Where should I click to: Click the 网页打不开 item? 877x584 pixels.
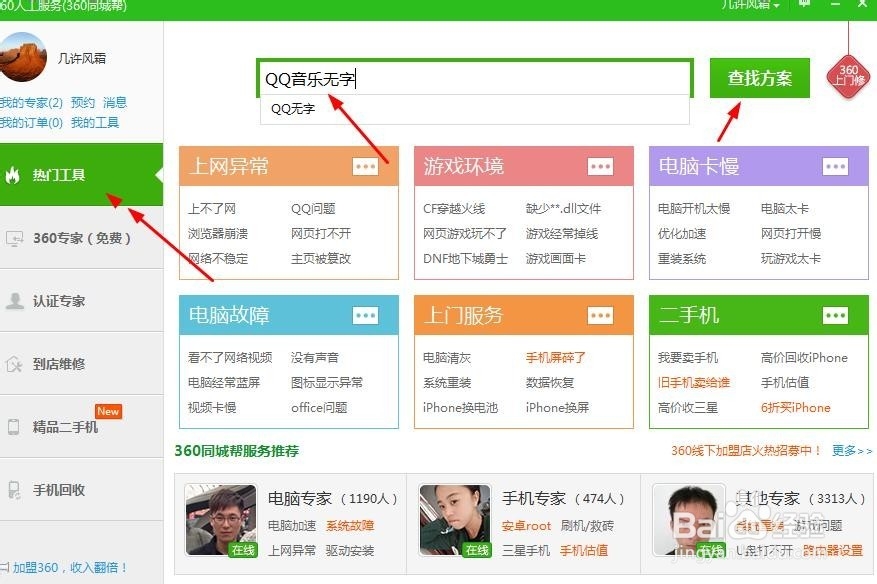321,234
